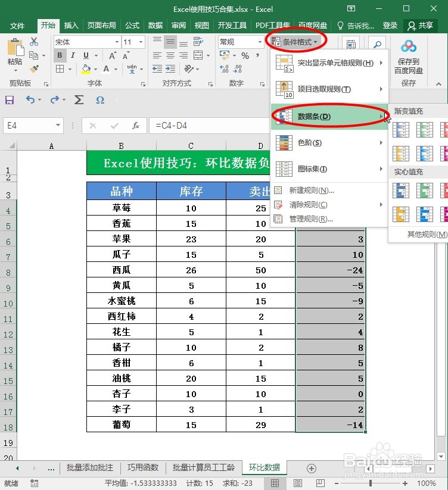Open the font name dropdown 宋体
Image resolution: width=448 pixels, height=490 pixels.
[117, 42]
